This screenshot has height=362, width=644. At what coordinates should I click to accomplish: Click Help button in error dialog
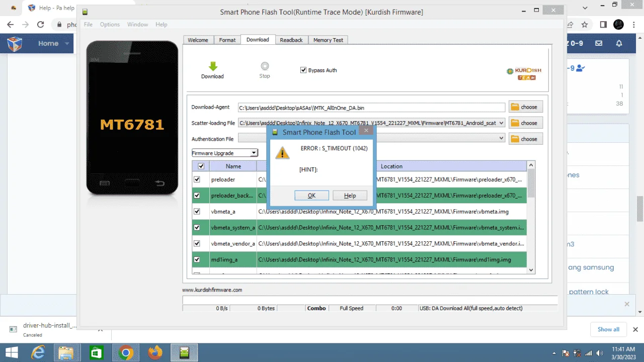(350, 196)
